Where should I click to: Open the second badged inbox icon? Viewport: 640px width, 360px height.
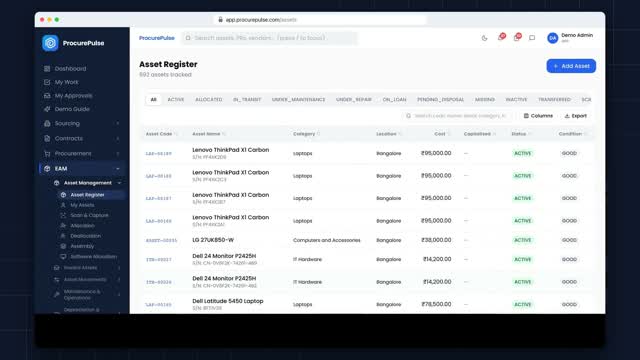(x=517, y=38)
